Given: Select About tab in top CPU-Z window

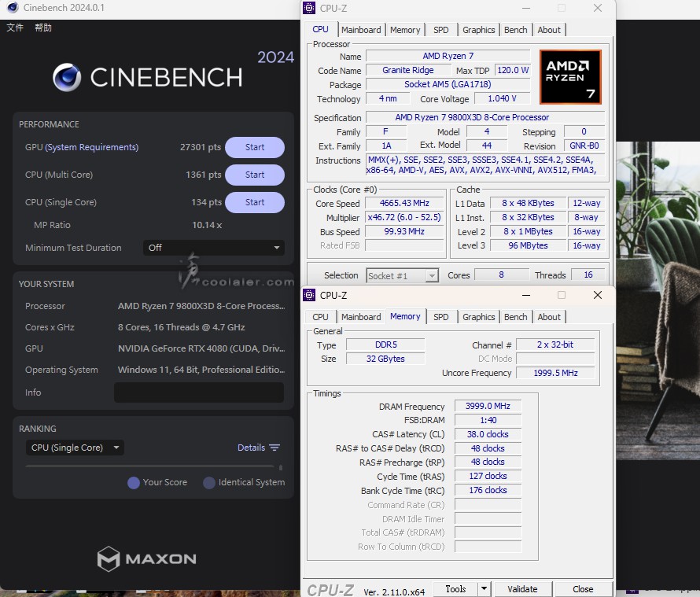Looking at the screenshot, I should tap(549, 30).
